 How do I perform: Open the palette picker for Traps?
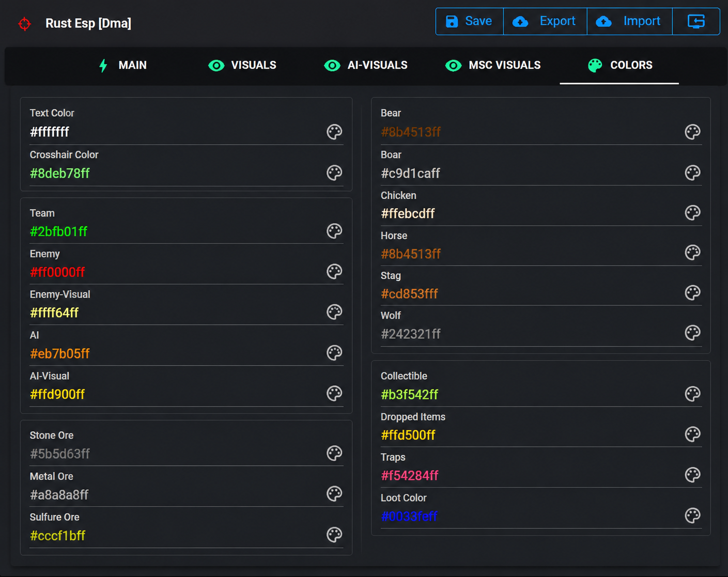(692, 475)
